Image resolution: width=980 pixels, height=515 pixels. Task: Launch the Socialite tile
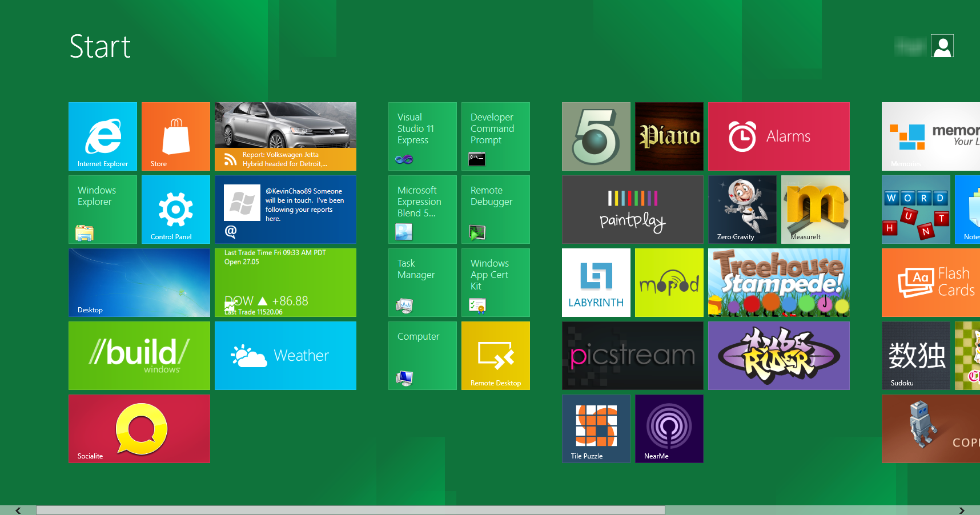[139, 429]
